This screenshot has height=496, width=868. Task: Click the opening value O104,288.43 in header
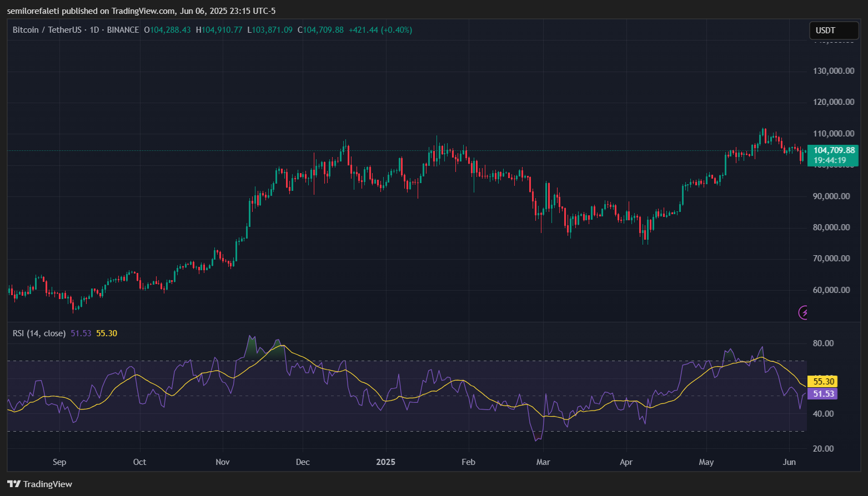pyautogui.click(x=167, y=30)
